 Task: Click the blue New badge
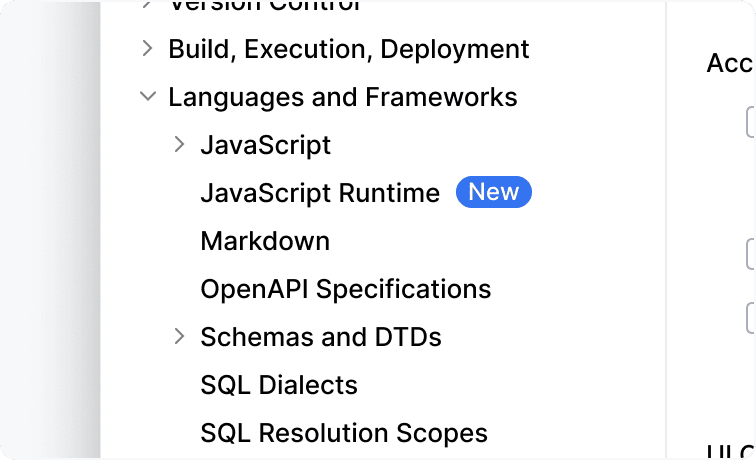(493, 192)
